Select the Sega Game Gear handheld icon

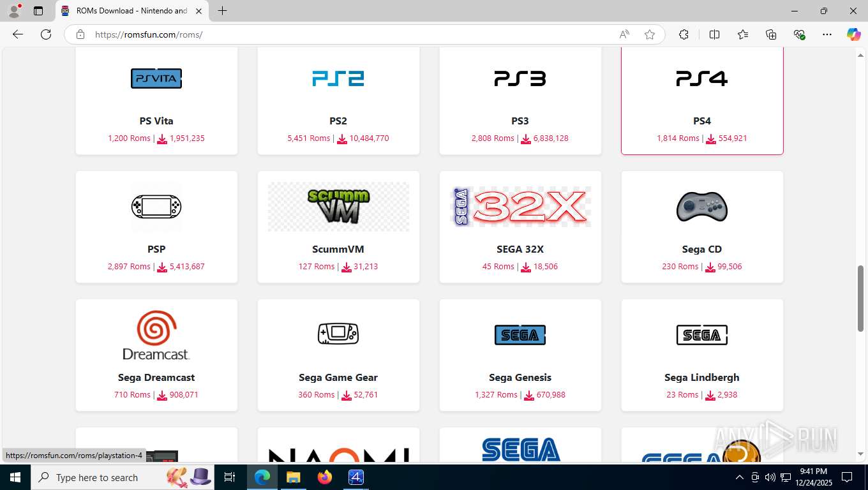click(338, 334)
